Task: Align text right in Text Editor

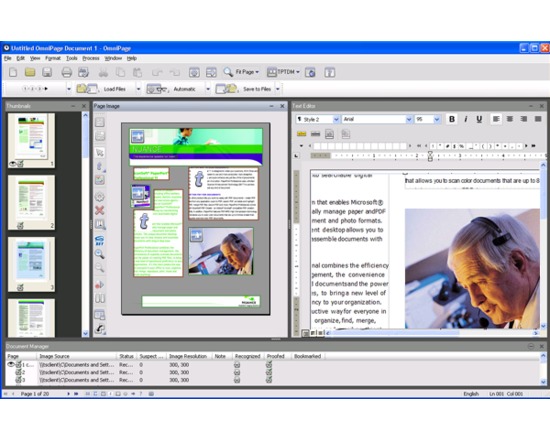Action: click(524, 119)
